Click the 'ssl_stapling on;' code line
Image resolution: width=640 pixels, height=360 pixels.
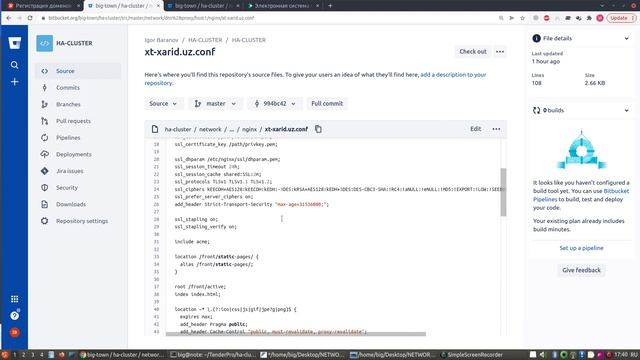coord(196,219)
